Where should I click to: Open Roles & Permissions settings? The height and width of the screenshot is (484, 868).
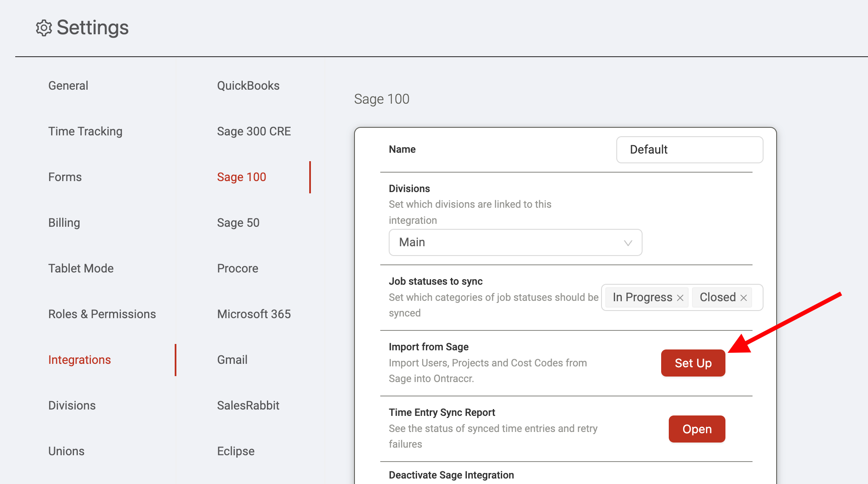pos(102,314)
